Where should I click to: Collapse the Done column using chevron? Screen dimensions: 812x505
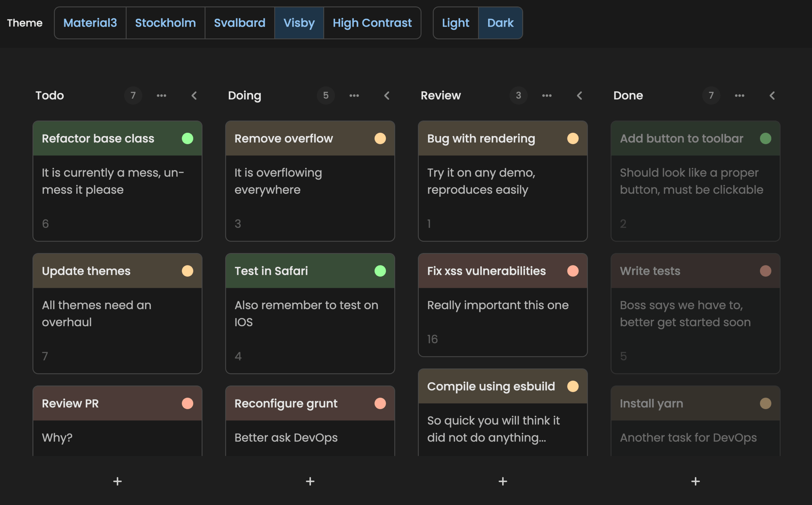772,95
